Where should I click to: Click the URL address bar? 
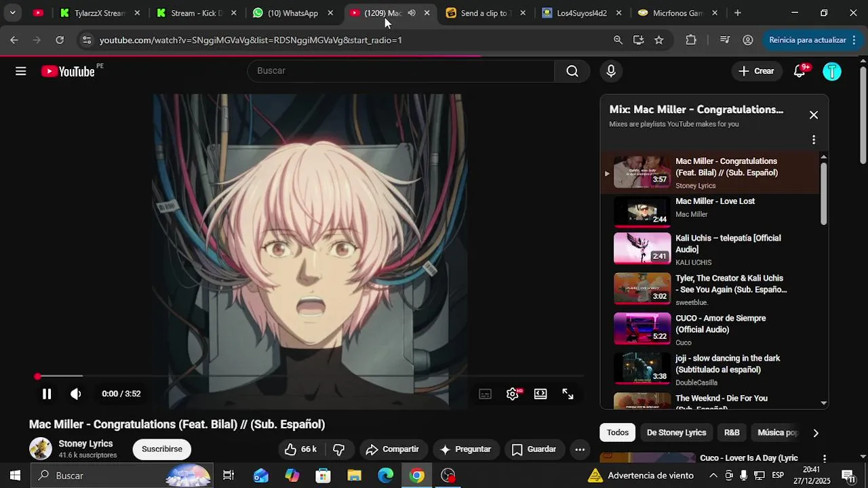(x=346, y=40)
